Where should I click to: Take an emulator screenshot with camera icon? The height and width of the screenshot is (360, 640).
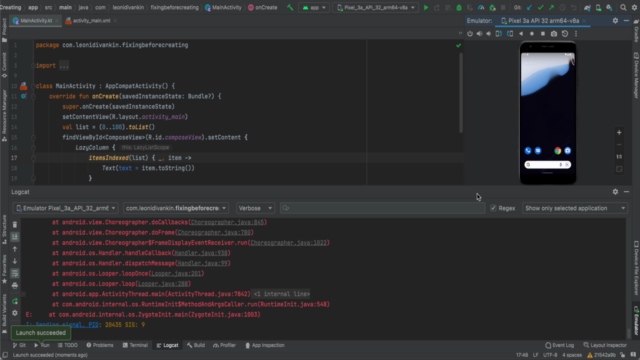[554, 34]
